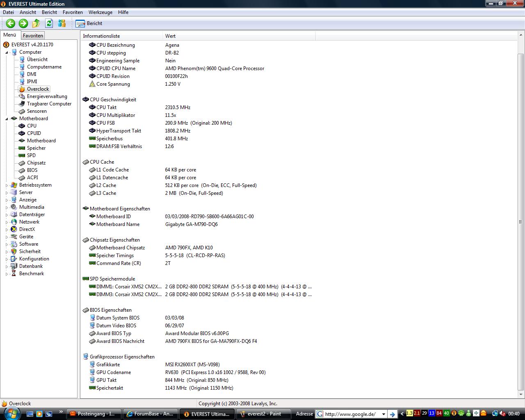Select Übersicht icon in the tree
The image size is (525, 420).
click(22, 59)
